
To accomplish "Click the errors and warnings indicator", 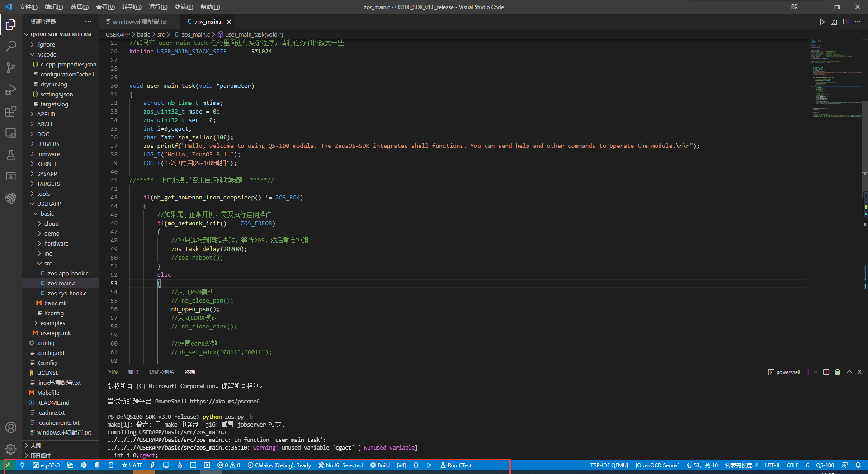I will pos(229,465).
